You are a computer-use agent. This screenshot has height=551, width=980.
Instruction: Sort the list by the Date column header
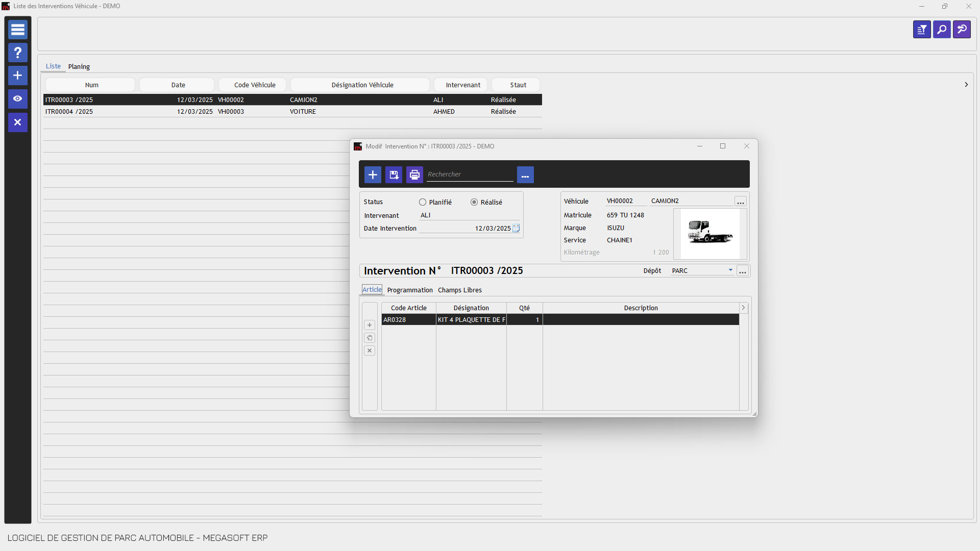pyautogui.click(x=177, y=85)
